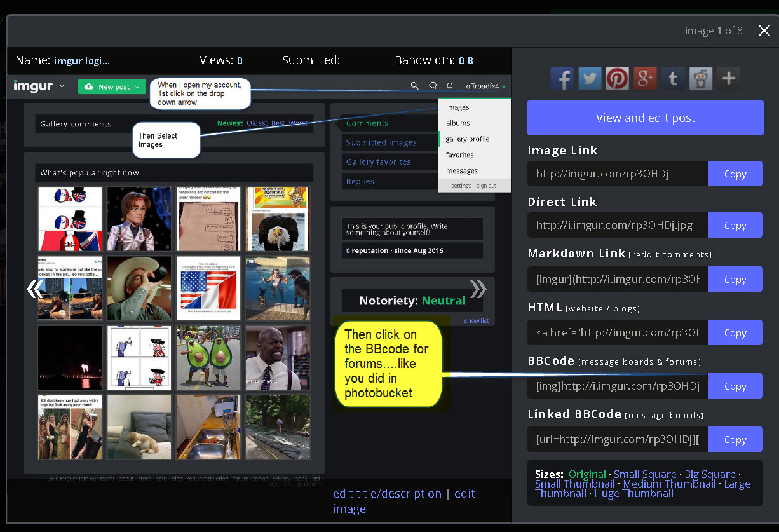Choose Medium Thumbnail size
779x532 pixels.
click(x=670, y=484)
